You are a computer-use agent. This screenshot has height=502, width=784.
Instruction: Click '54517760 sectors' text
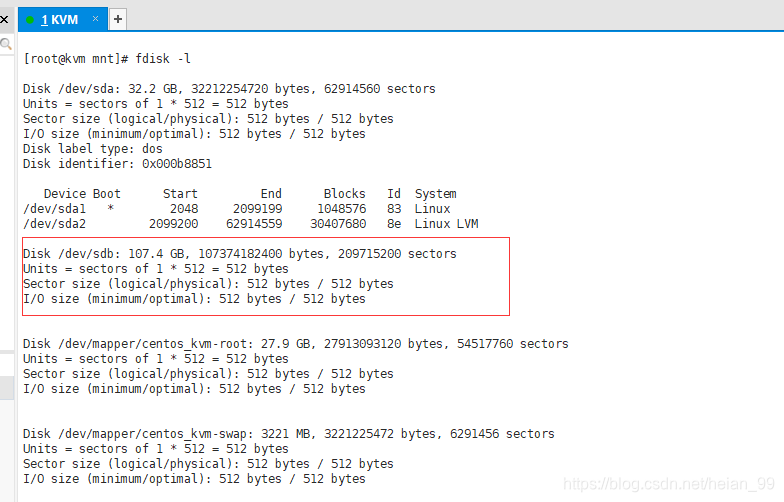512,344
